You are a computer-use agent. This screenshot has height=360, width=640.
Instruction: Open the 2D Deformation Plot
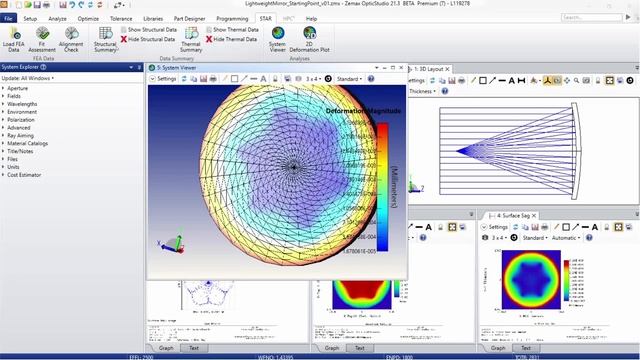tap(309, 39)
